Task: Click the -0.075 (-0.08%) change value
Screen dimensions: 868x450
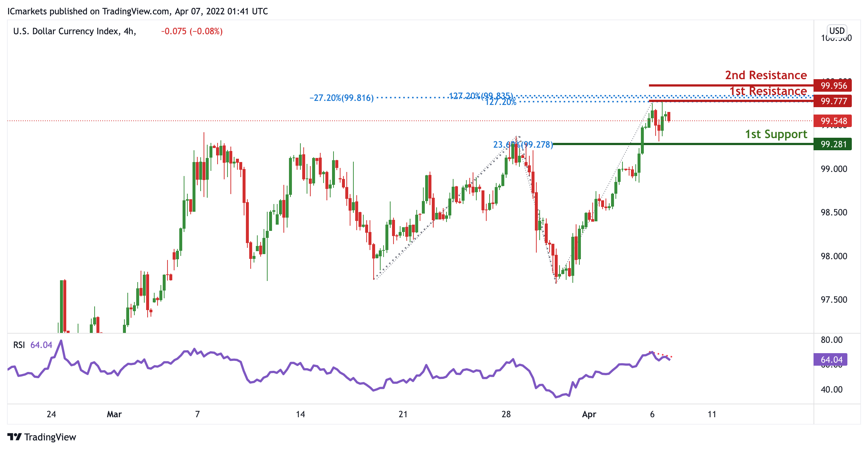Action: [191, 31]
